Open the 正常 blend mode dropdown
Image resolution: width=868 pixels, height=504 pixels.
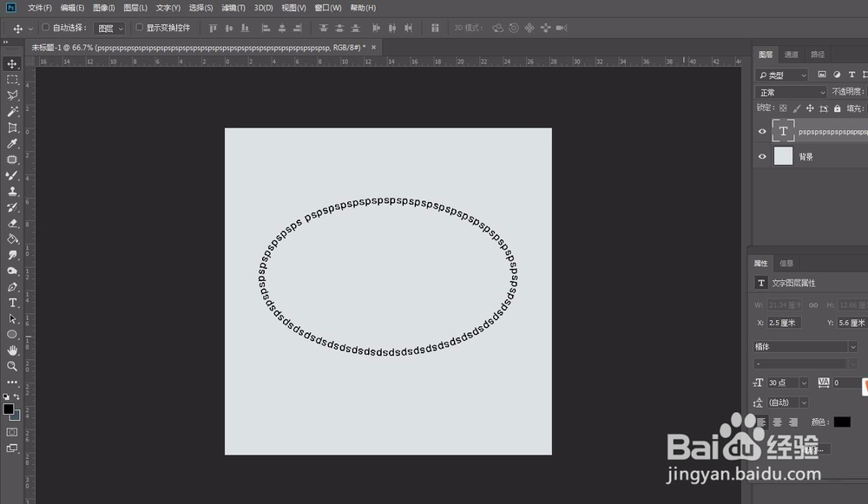[791, 92]
